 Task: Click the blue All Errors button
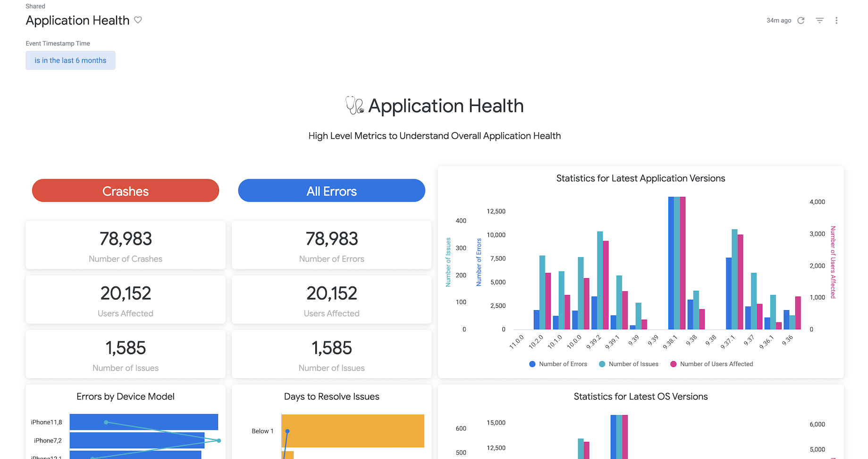click(x=332, y=191)
